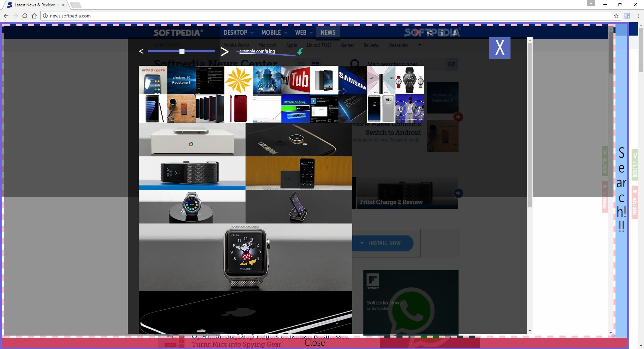Viewport: 644px width, 349px height.
Task: Open the MOBILE menu dropdown
Action: [x=274, y=33]
